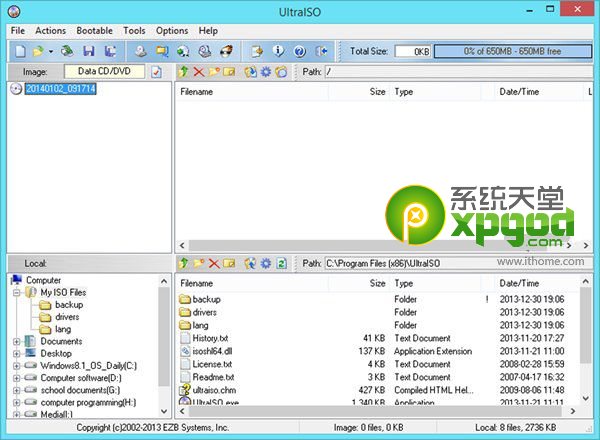
Task: Click the local file list horizontal scrollbar
Action: click(375, 411)
